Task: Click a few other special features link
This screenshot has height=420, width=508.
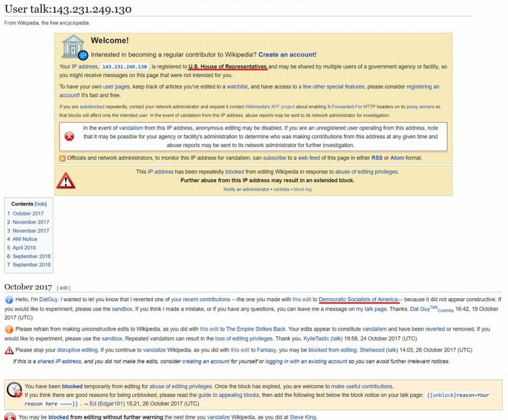Action: [331, 86]
